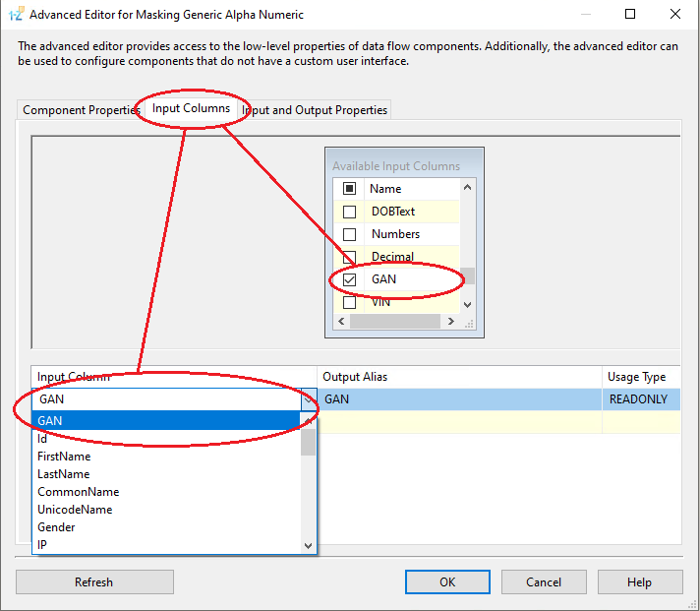The image size is (700, 611).
Task: Switch to Component Properties tab
Action: pyautogui.click(x=81, y=110)
